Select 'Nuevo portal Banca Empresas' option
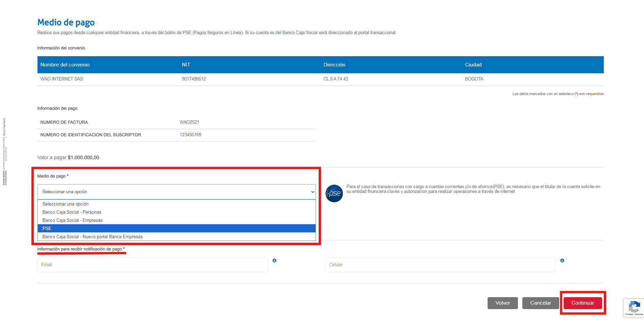The width and height of the screenshot is (644, 321). point(177,236)
